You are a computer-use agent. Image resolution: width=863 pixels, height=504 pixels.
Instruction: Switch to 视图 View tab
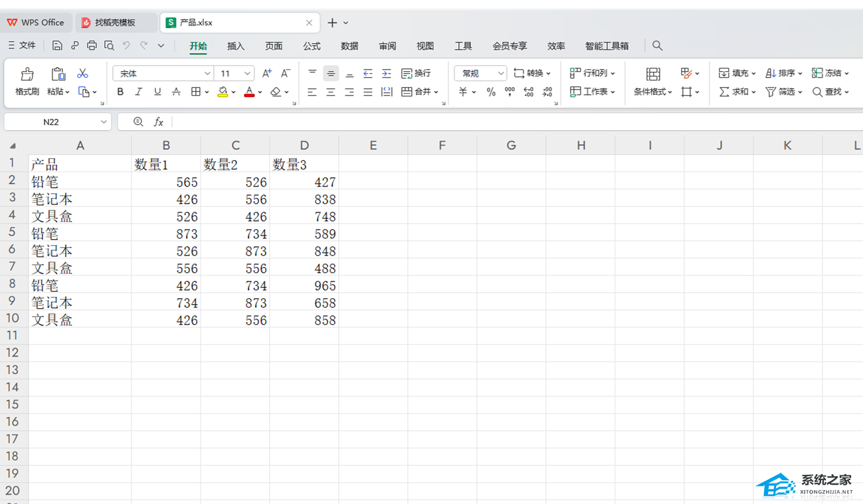(425, 46)
